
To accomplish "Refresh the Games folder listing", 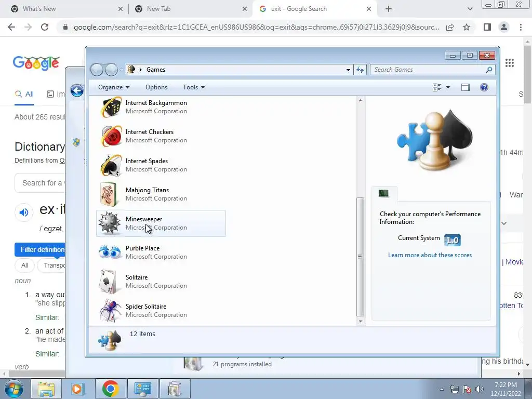I will point(360,70).
